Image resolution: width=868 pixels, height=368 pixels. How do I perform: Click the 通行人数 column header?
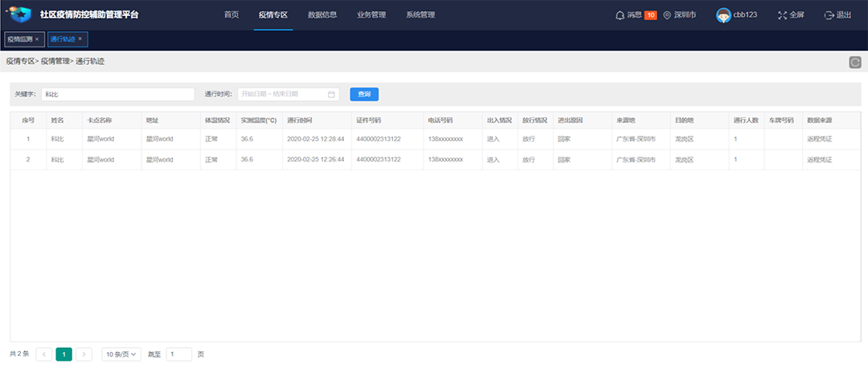[746, 120]
